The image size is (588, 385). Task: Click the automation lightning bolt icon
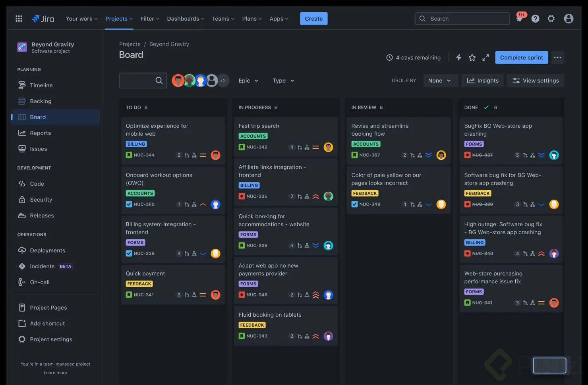[x=458, y=58]
